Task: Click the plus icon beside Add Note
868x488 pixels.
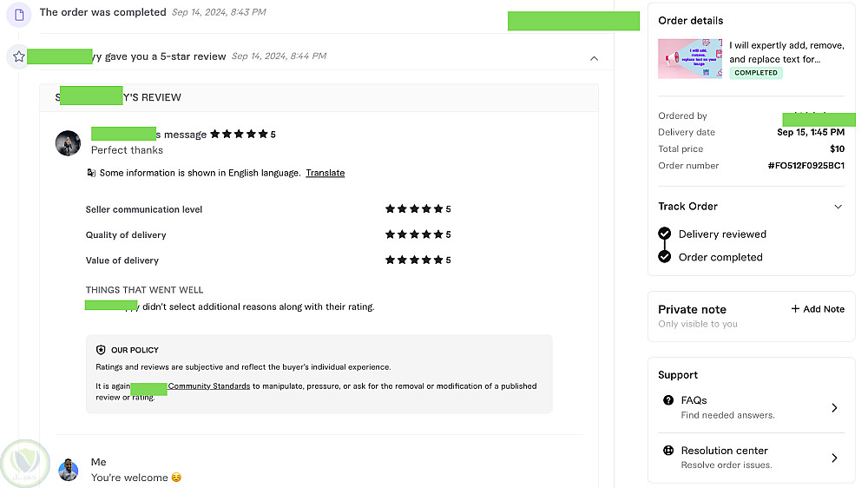Action: (x=795, y=309)
